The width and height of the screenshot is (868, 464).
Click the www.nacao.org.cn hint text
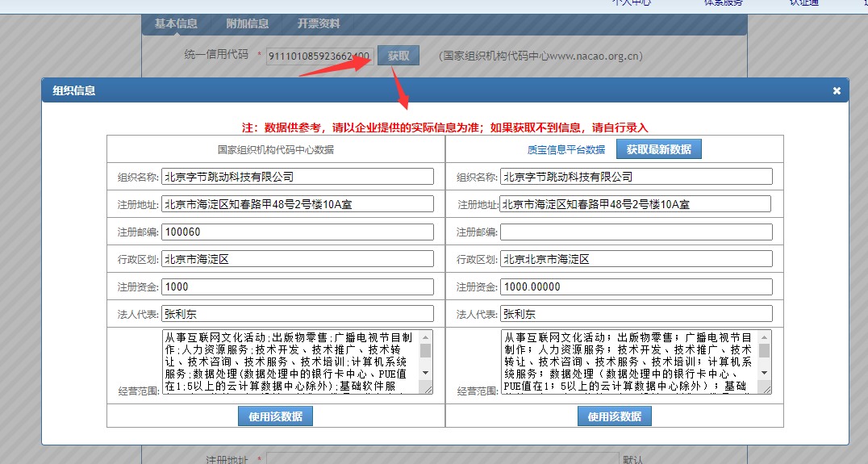pyautogui.click(x=540, y=56)
